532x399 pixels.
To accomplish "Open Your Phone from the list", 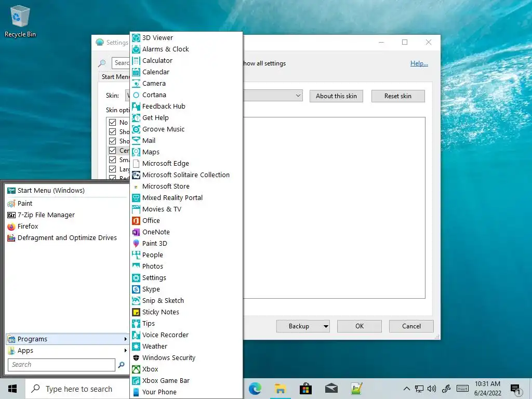I will pos(187,392).
